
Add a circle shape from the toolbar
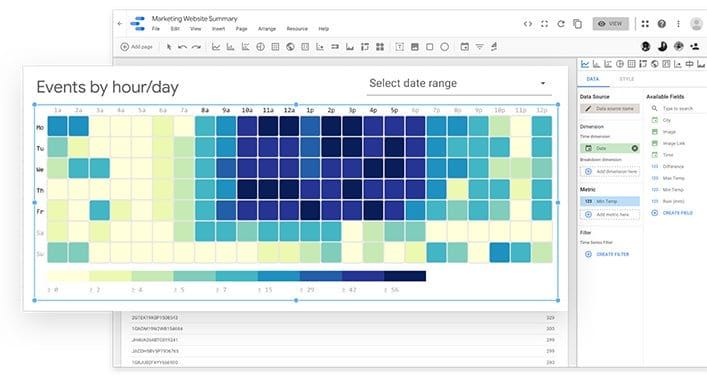click(x=445, y=47)
